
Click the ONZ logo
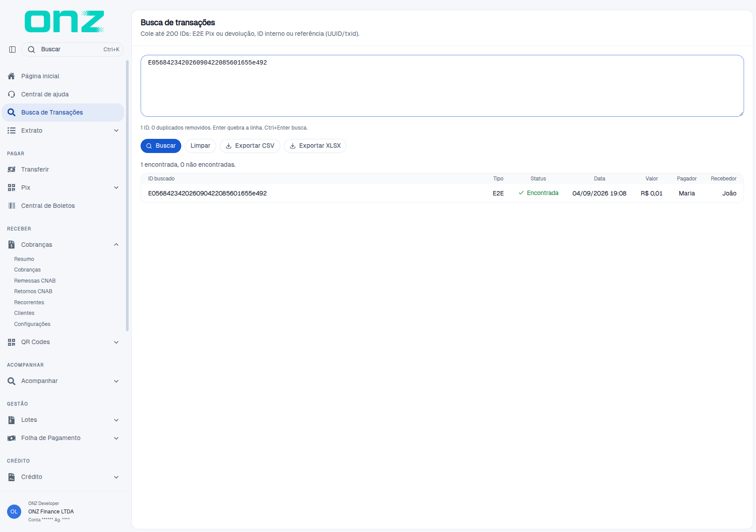tap(65, 22)
